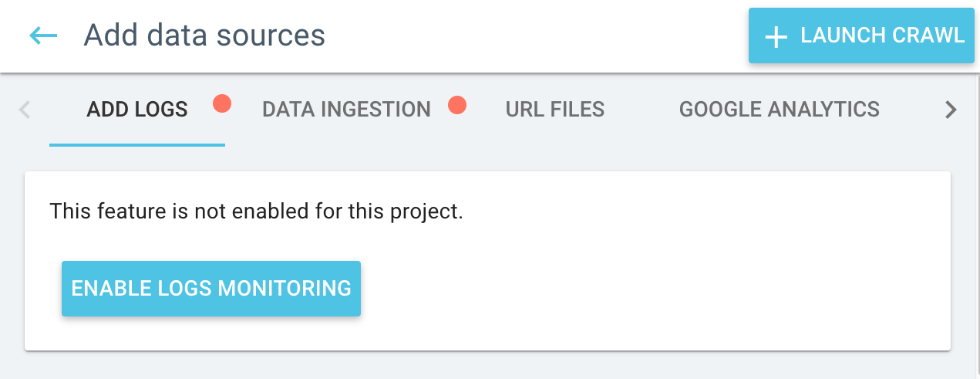The image size is (980, 379).
Task: Click the gray background below the card
Action: coord(490,366)
